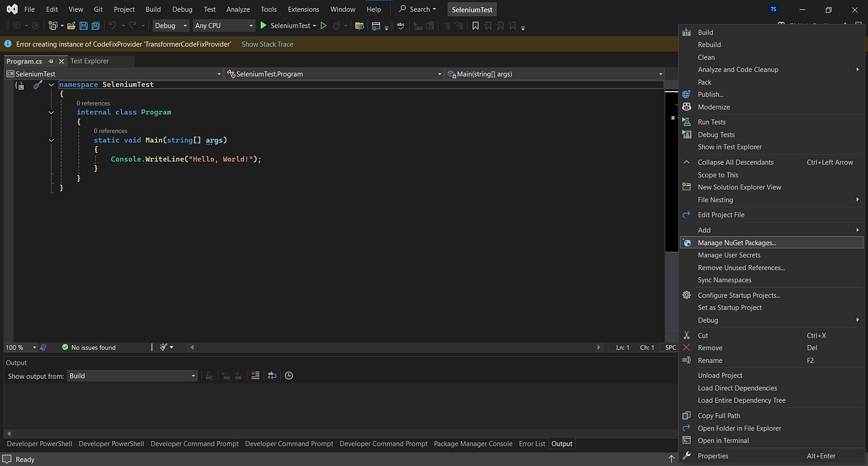Choose Publish... from context menu
Viewport: 868px width, 466px height.
(771, 94)
